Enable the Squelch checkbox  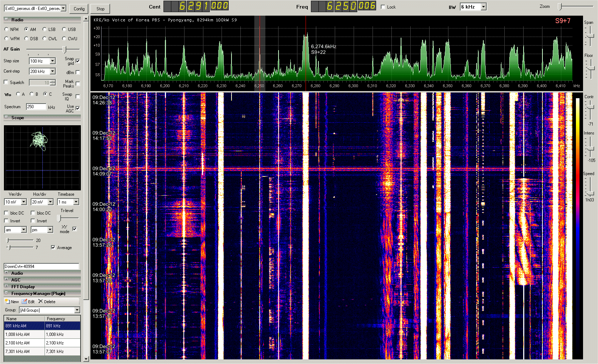pos(6,82)
